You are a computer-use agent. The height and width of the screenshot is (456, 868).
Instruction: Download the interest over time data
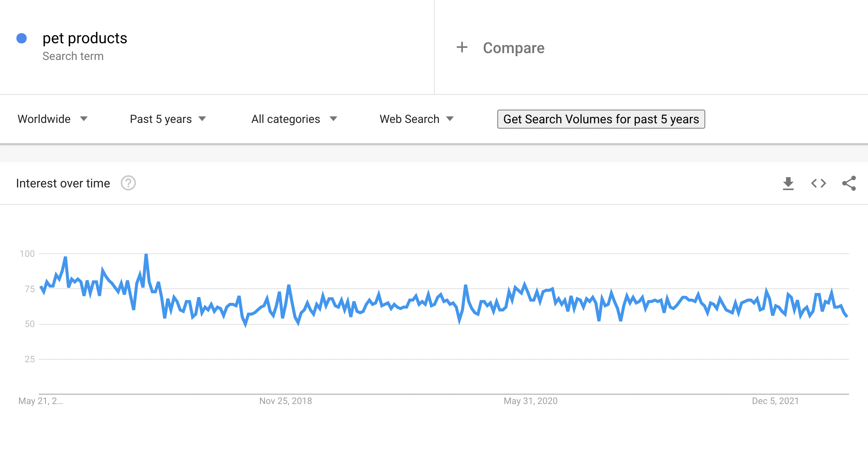tap(788, 184)
